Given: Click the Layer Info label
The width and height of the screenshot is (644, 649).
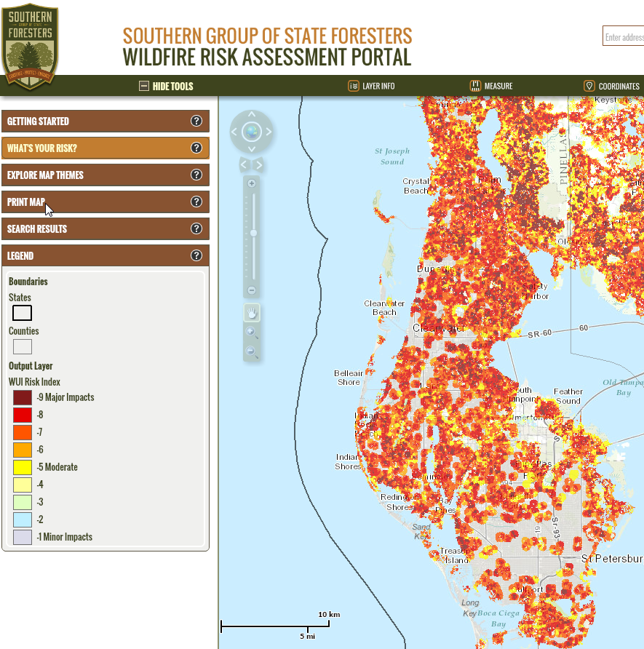Looking at the screenshot, I should pyautogui.click(x=378, y=86).
